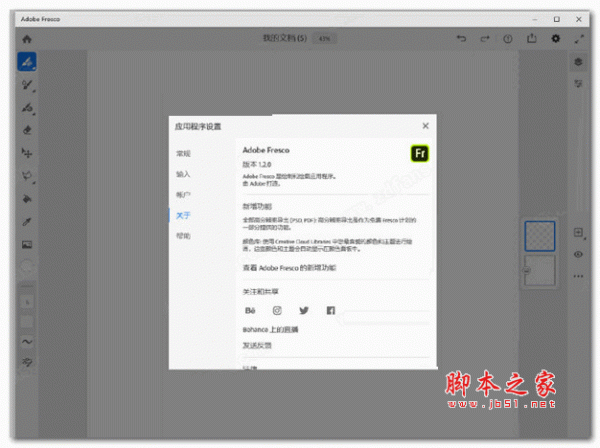Select the Transform move tool
This screenshot has width=600, height=448.
click(27, 153)
